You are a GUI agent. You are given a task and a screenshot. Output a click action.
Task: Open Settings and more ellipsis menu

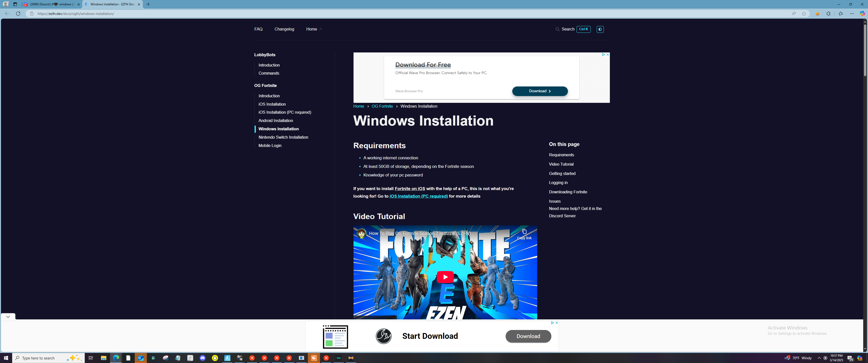[852, 14]
